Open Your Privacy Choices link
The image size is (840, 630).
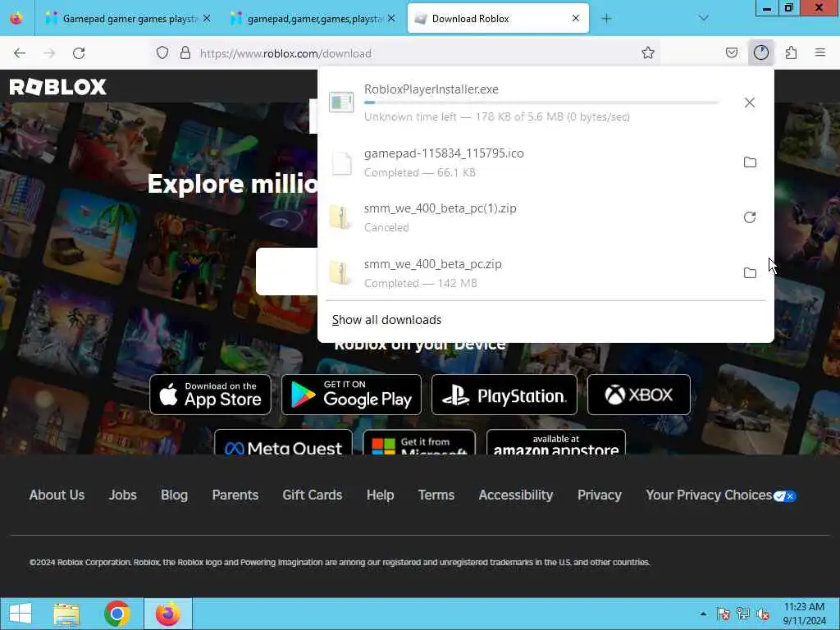pyautogui.click(x=721, y=495)
